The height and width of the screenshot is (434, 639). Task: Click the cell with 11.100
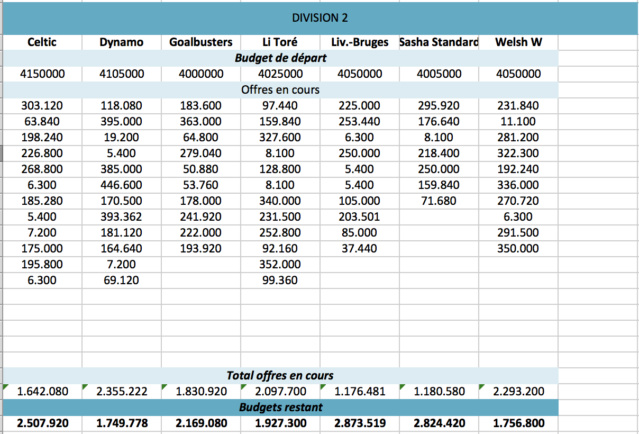coord(518,121)
